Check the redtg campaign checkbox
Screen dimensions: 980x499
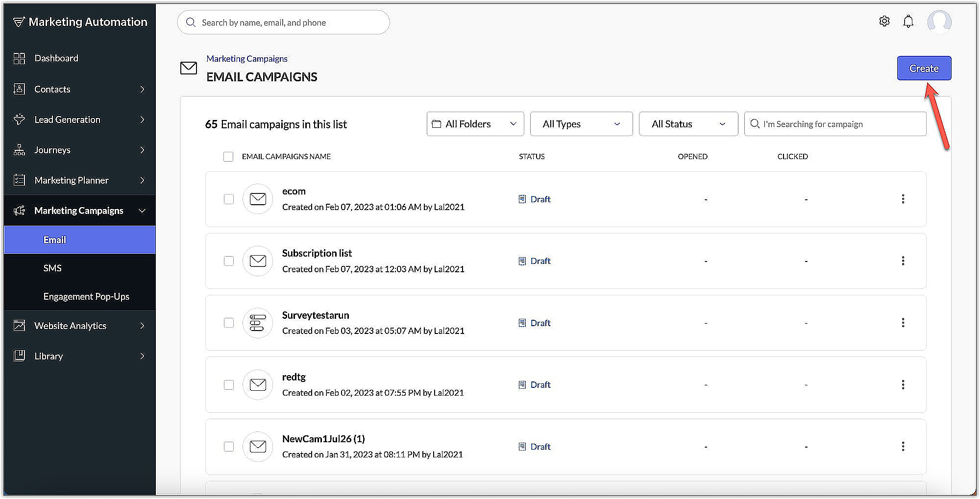pyautogui.click(x=229, y=385)
